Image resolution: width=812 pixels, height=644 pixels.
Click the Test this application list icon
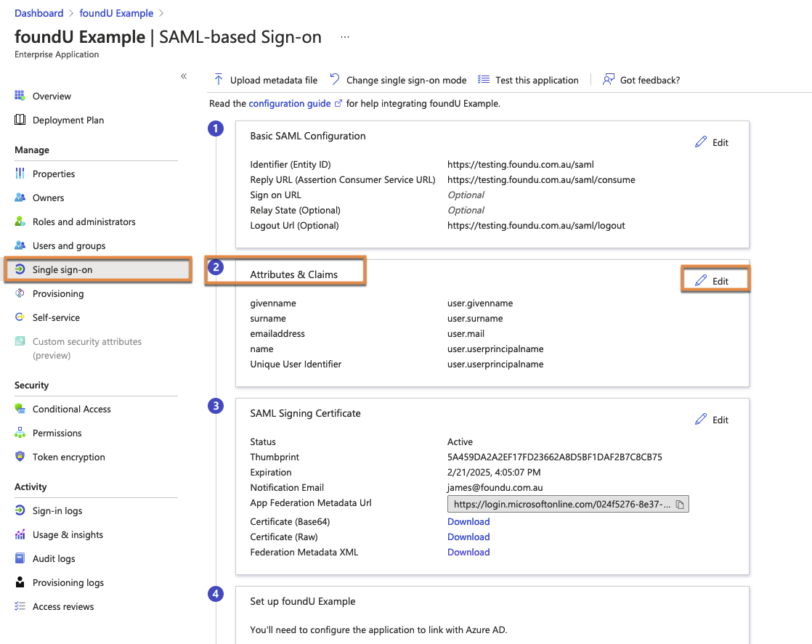pos(484,79)
